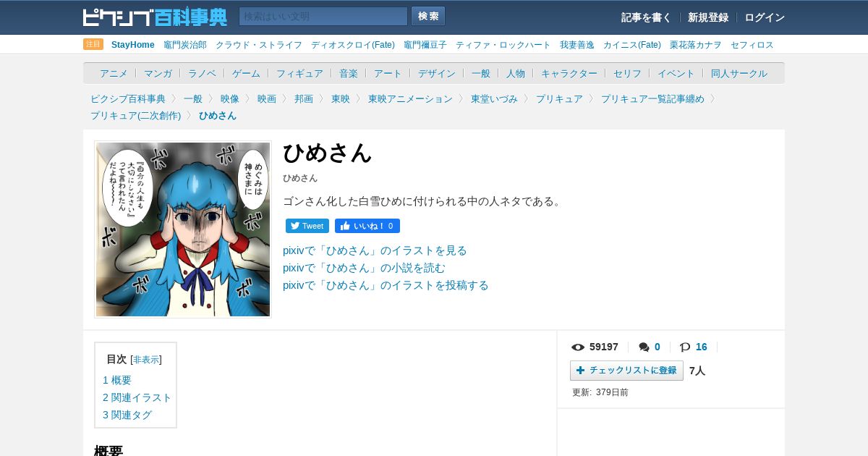Select the ゲーム category menu

[246, 73]
